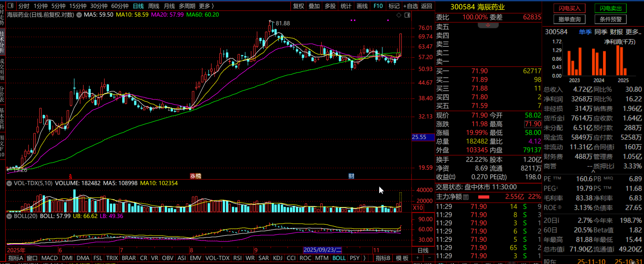Screen dimensions: 644x264
Task: Click the panel layout icon left of 分时
Action: pyautogui.click(x=11, y=6)
